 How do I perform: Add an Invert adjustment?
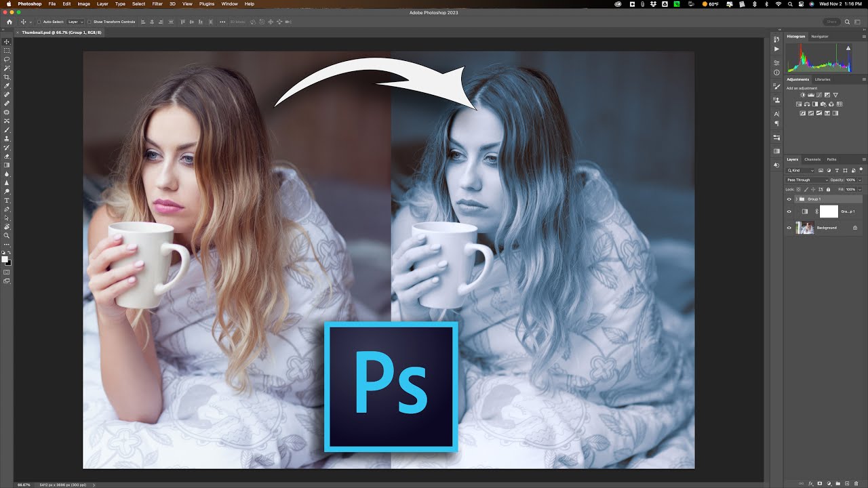(803, 113)
